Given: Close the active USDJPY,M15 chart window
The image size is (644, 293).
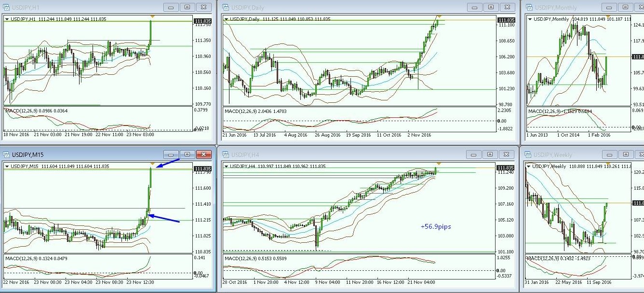Looking at the screenshot, I should click(204, 154).
